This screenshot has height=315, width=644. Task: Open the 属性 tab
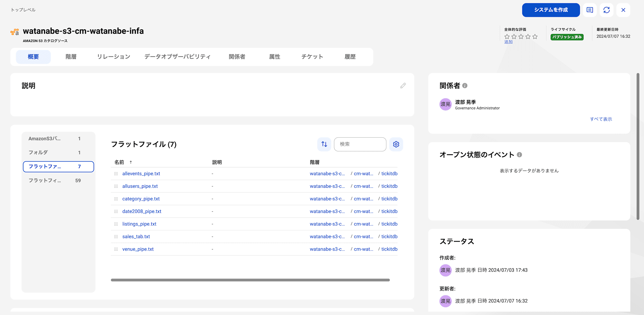click(x=275, y=57)
